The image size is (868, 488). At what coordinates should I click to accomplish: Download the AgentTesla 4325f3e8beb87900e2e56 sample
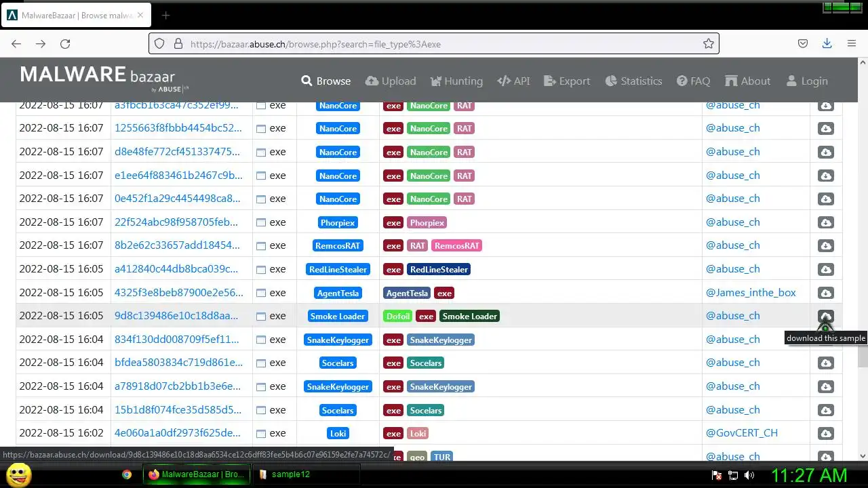pyautogui.click(x=825, y=293)
